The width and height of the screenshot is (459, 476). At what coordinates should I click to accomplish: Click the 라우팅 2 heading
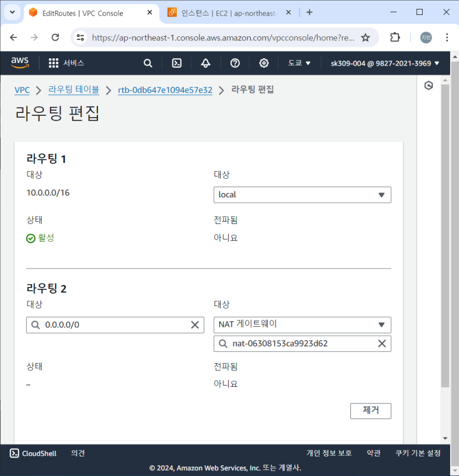click(x=46, y=288)
